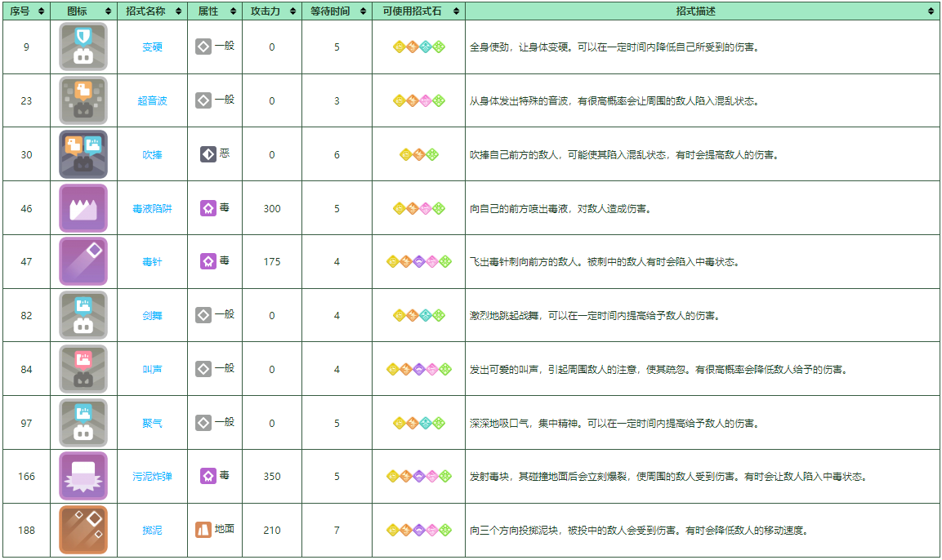Click attack power value 210
This screenshot has height=560, width=942.
(x=271, y=531)
